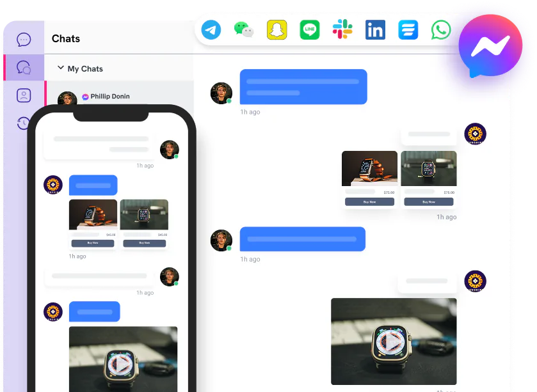
Task: Click Buy Now under left watch, desktop chat
Action: pyautogui.click(x=369, y=202)
